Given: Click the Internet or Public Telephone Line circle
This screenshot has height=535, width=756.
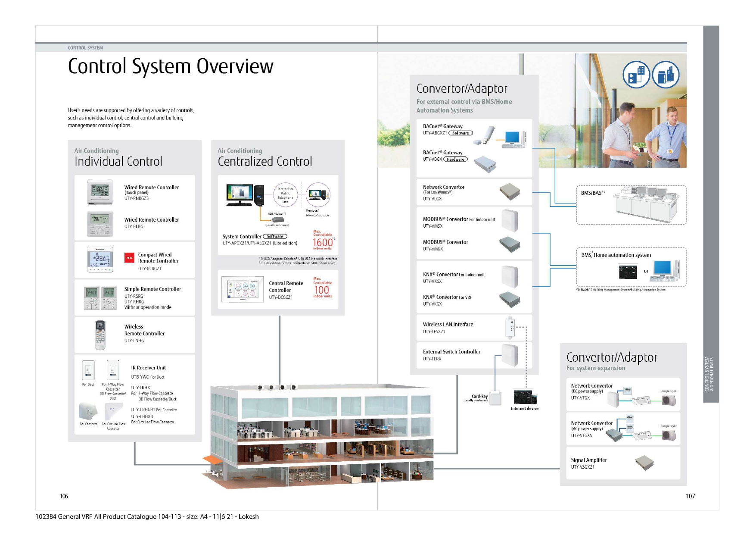Looking at the screenshot, I should click(286, 195).
